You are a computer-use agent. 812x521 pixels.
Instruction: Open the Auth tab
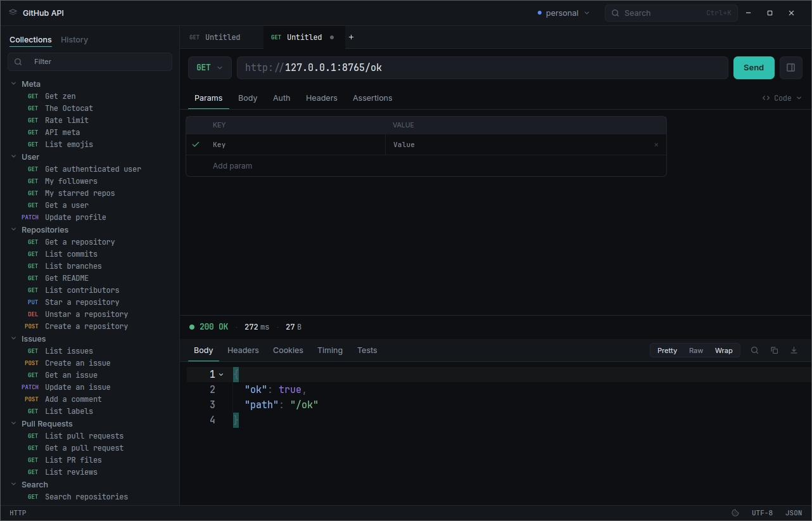point(282,98)
